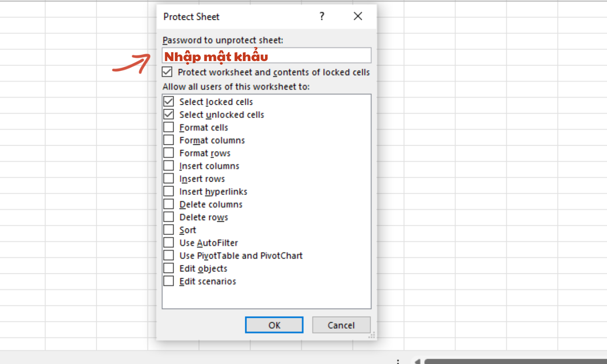This screenshot has height=364, width=607.
Task: Close the Protect Sheet dialog
Action: [x=358, y=16]
